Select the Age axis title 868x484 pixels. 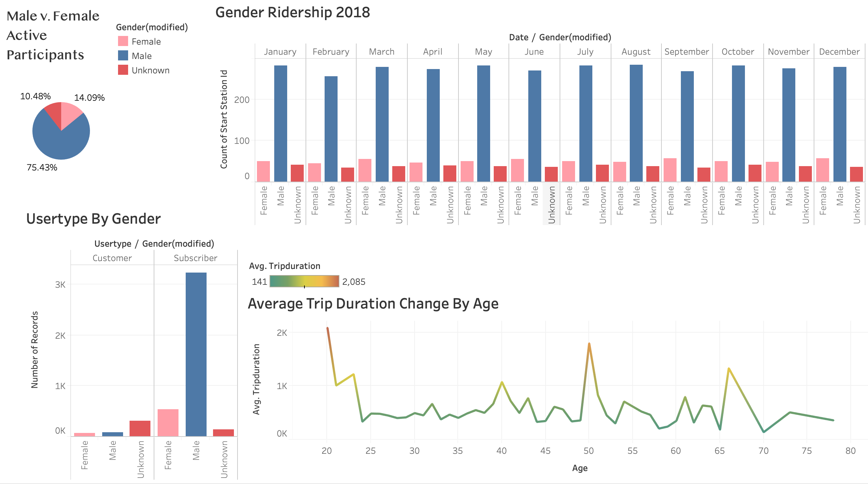tap(580, 468)
